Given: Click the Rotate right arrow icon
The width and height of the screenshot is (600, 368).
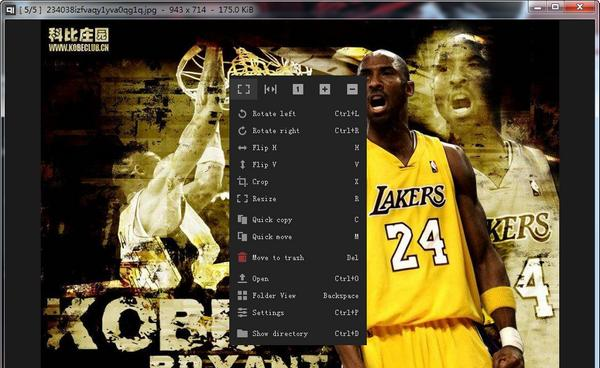Looking at the screenshot, I should [242, 131].
